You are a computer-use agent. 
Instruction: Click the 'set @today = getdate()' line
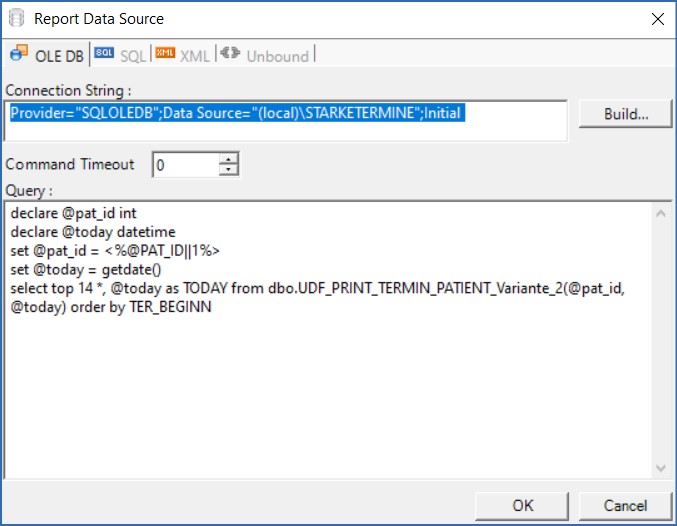tap(85, 269)
